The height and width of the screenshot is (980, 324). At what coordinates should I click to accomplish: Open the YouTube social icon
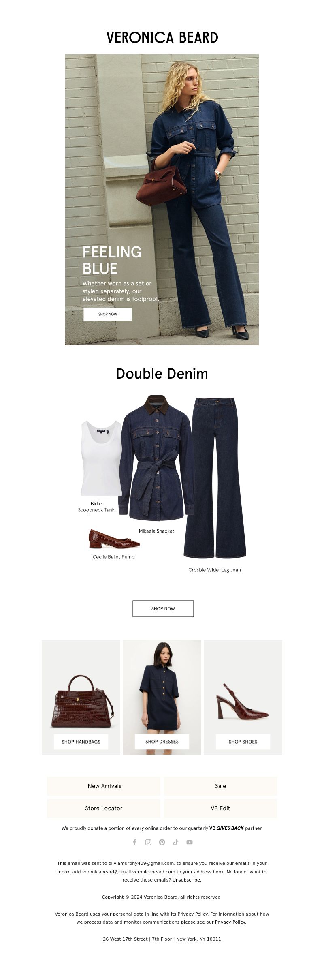[x=190, y=842]
